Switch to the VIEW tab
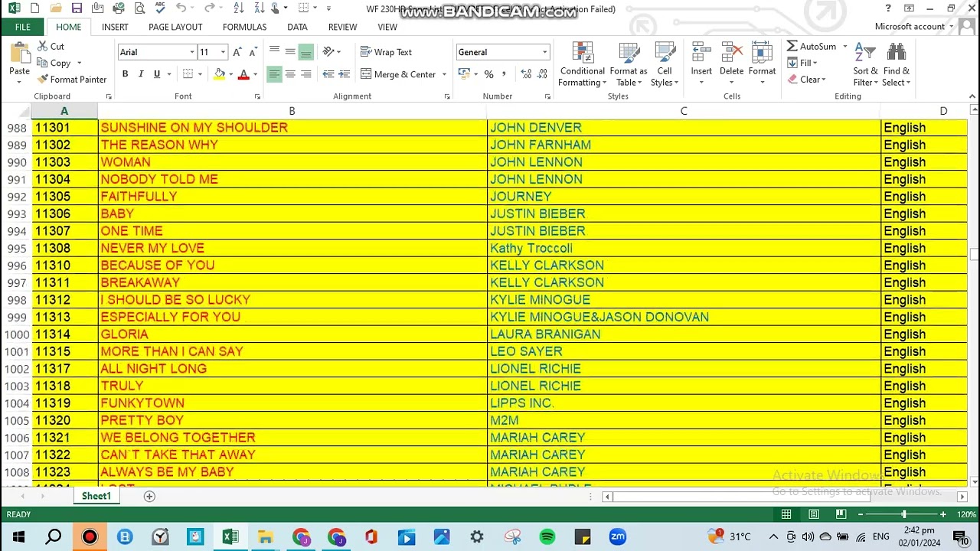 [387, 27]
